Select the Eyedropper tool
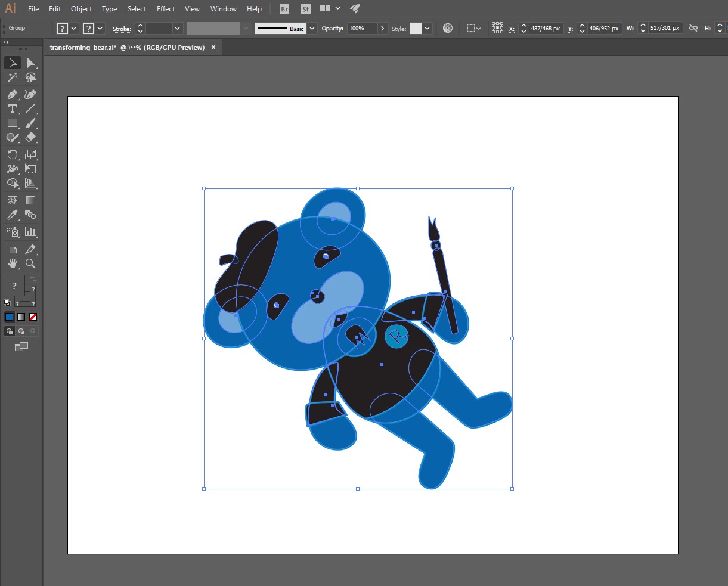This screenshot has height=586, width=728. pos(12,215)
